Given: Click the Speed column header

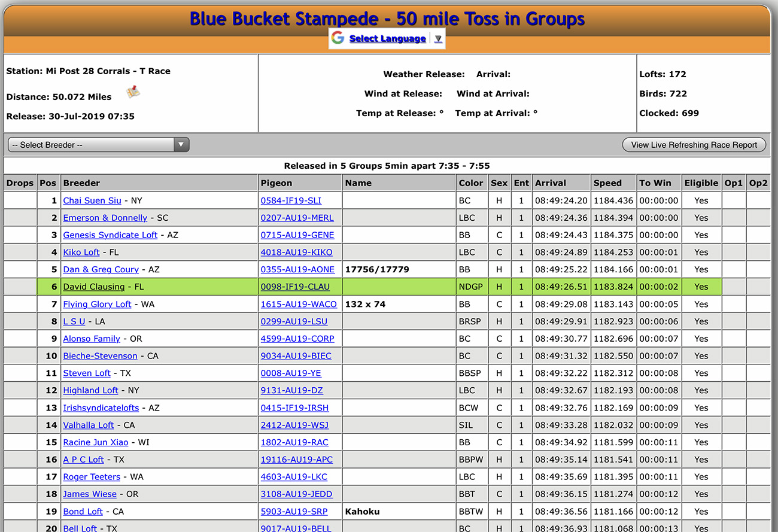Looking at the screenshot, I should tap(607, 183).
